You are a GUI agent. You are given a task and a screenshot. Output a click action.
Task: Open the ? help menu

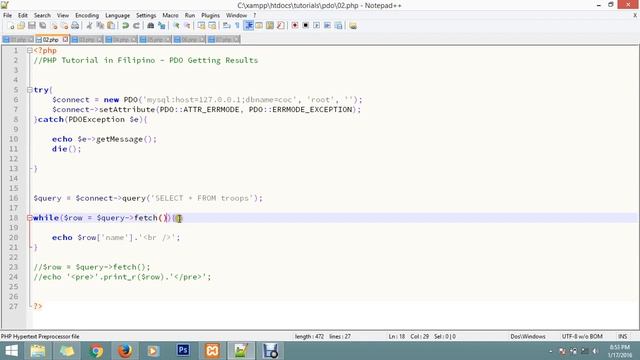point(255,16)
